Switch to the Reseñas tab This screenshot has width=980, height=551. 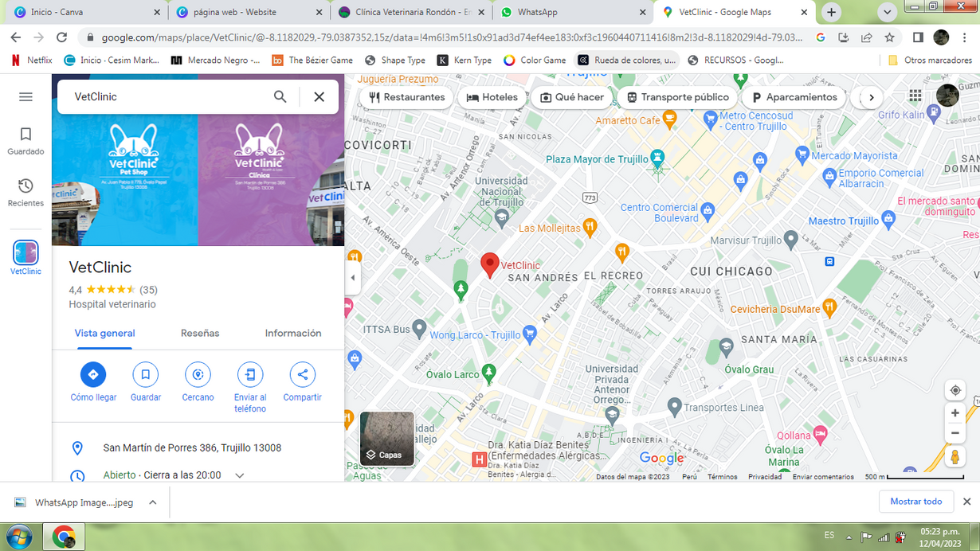click(x=200, y=333)
